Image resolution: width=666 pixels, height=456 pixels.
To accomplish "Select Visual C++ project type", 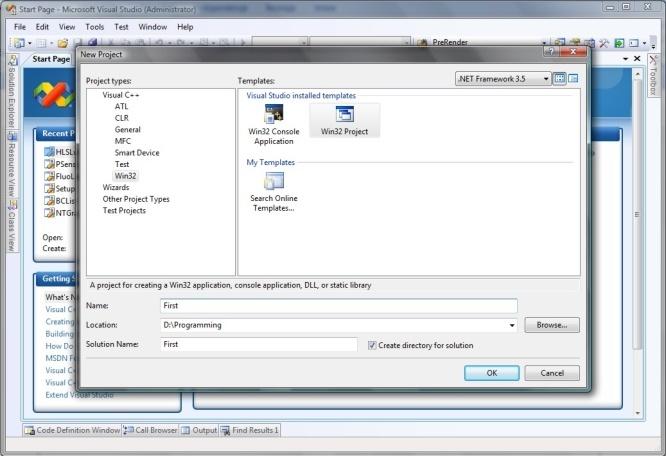I will pos(121,95).
